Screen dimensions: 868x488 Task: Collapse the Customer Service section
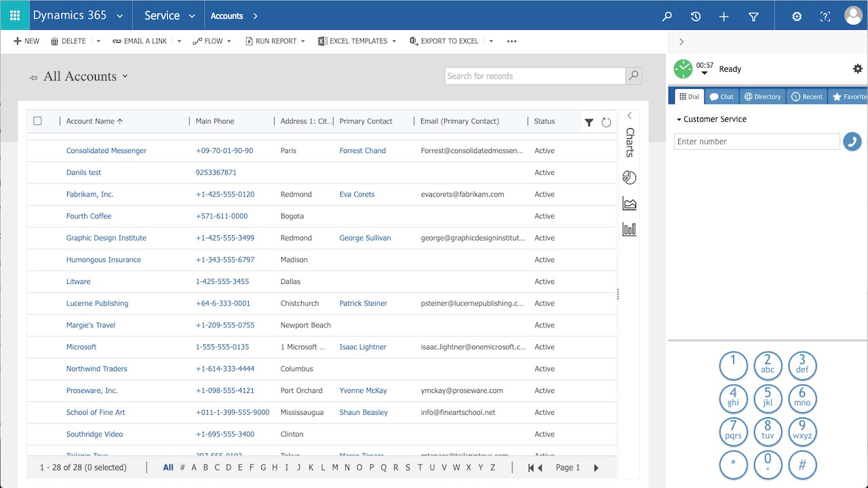click(x=679, y=119)
